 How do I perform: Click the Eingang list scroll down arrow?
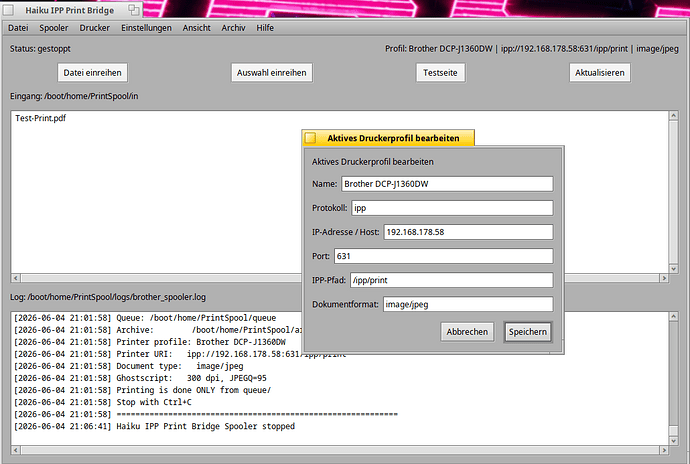point(673,269)
